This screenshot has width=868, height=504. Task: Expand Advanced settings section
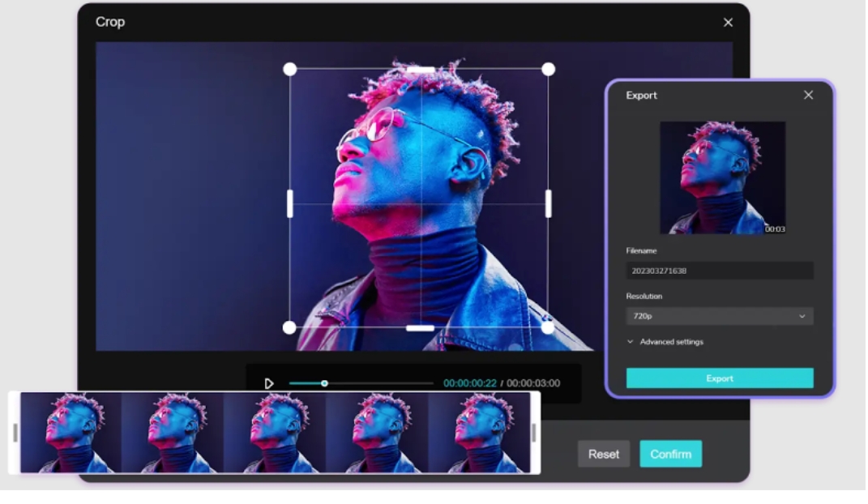[665, 342]
